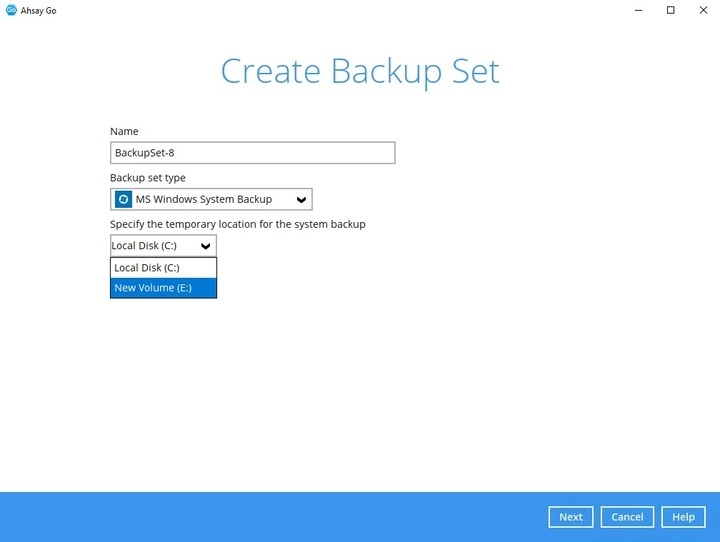Viewport: 720px width, 542px height.
Task: Click the temporary location dropdown showing Local Disk (C:)
Action: [163, 246]
